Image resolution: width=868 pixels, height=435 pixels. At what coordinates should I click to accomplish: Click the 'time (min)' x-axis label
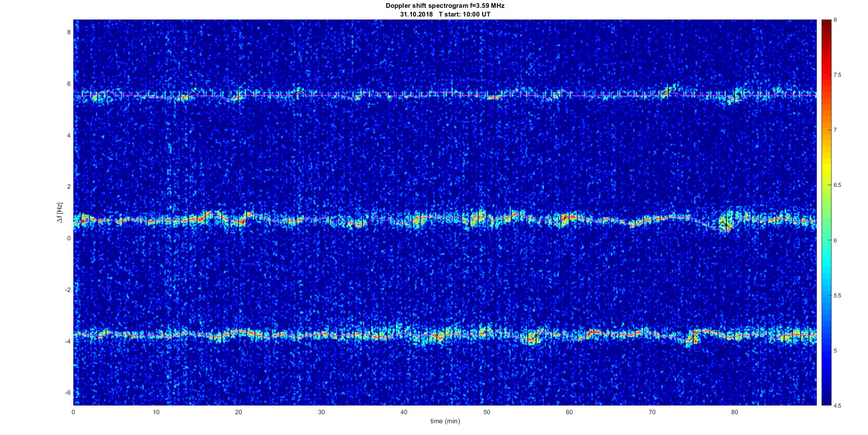click(x=445, y=421)
